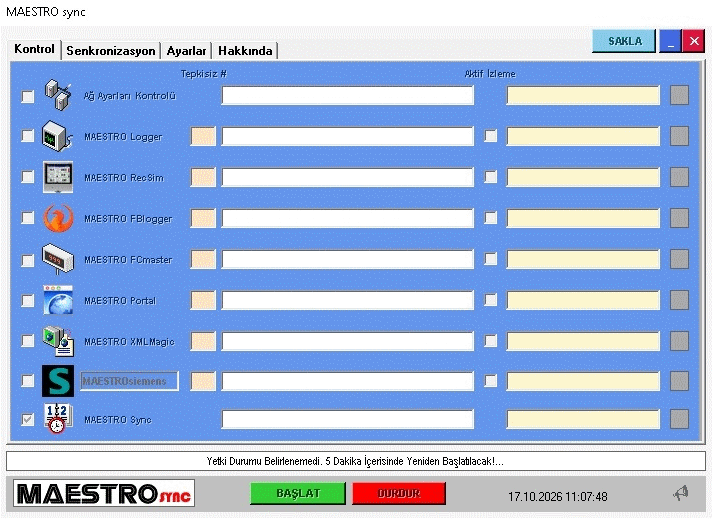Click gray status square in MAESTRO FBlogger row
This screenshot has width=713, height=520.
tap(679, 218)
